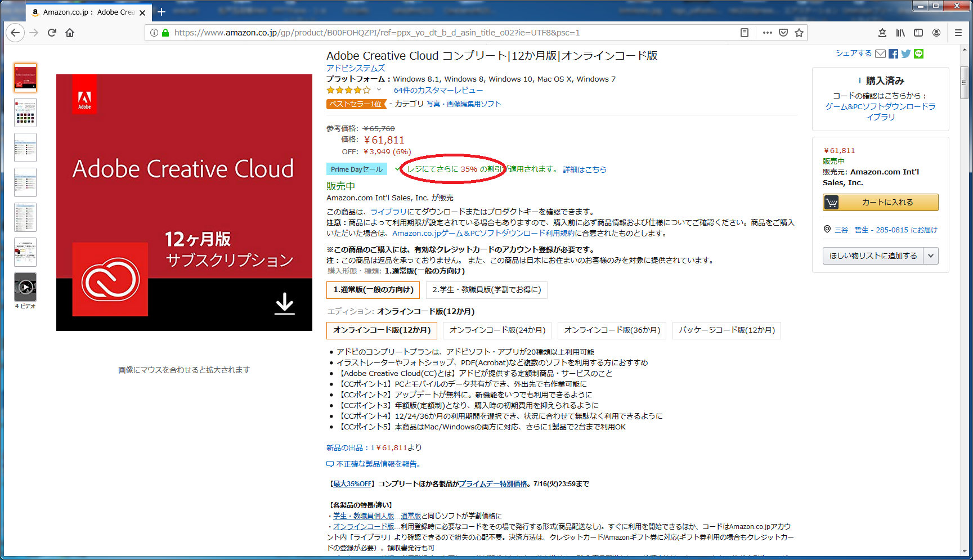Add the product with カートに入れる
Image resolution: width=973 pixels, height=560 pixels.
880,202
